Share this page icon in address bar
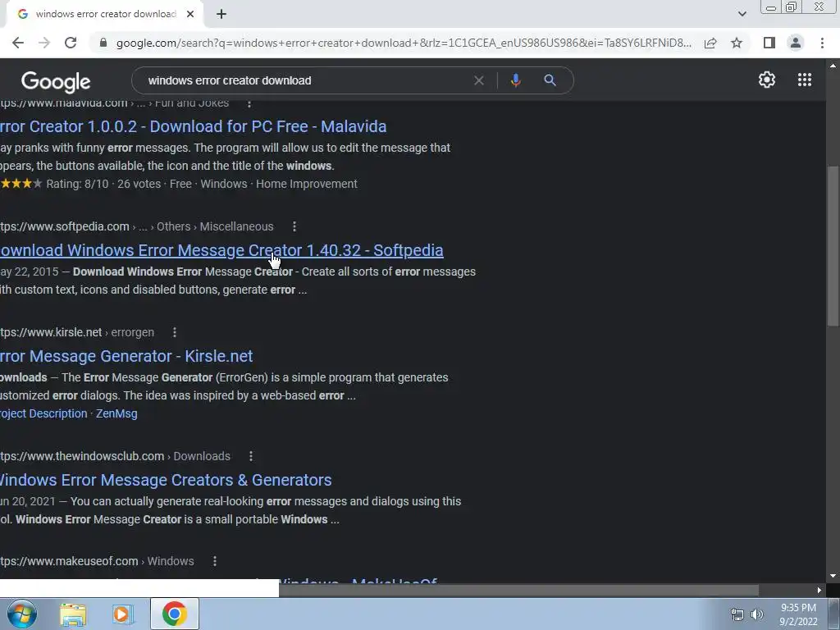Screen dimensions: 840x630 [x=710, y=43]
